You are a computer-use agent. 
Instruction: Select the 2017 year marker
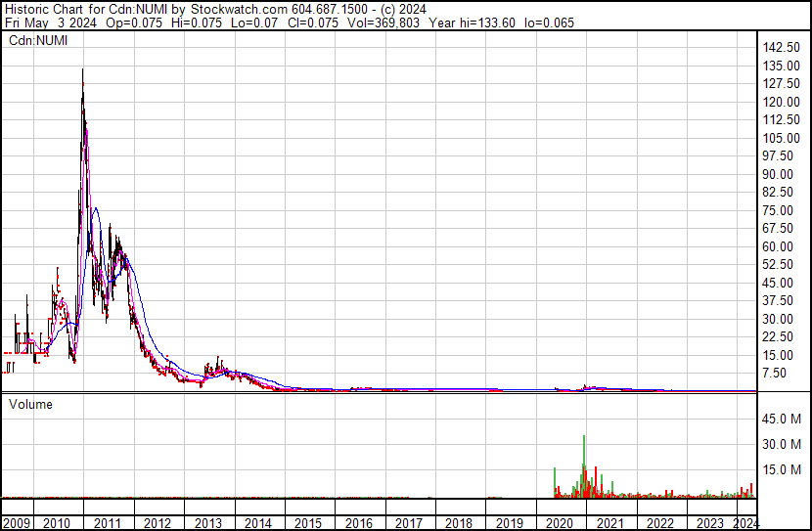pos(409,522)
